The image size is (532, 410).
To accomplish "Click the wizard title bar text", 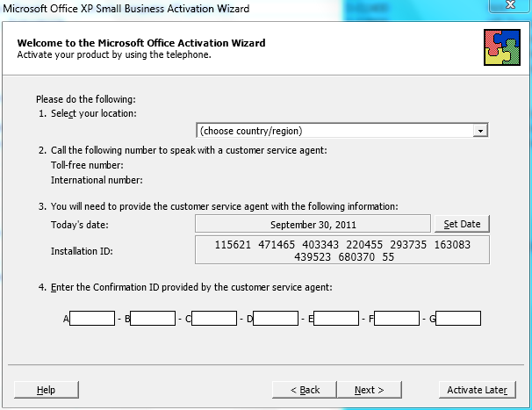I will (126, 8).
